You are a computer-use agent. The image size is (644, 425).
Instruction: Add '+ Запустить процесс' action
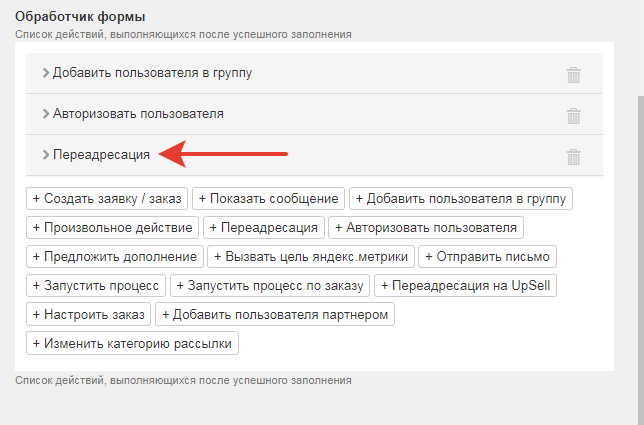pos(96,285)
